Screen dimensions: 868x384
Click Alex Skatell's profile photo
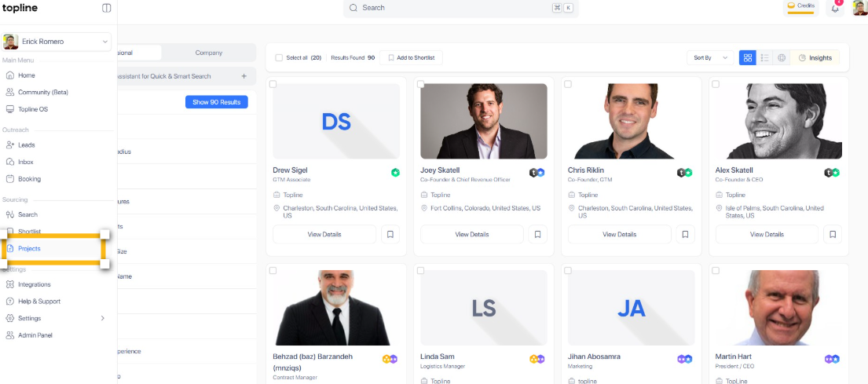tap(779, 121)
